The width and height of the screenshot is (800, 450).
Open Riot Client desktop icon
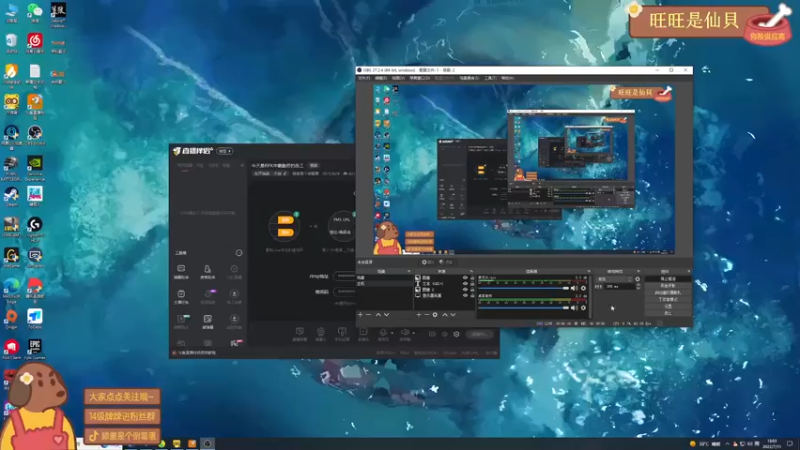point(11,349)
